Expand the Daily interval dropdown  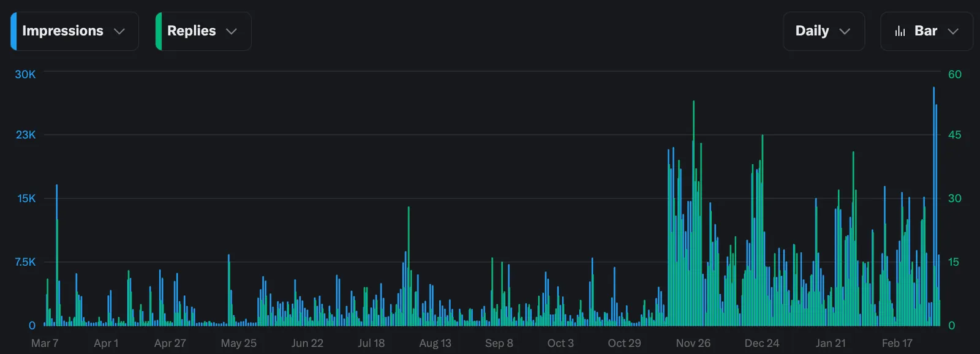[x=824, y=31]
